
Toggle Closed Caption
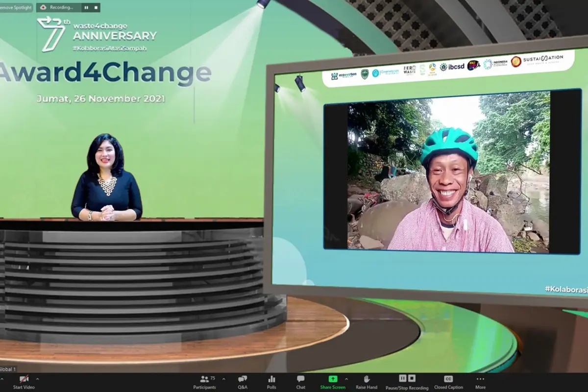[x=448, y=382]
